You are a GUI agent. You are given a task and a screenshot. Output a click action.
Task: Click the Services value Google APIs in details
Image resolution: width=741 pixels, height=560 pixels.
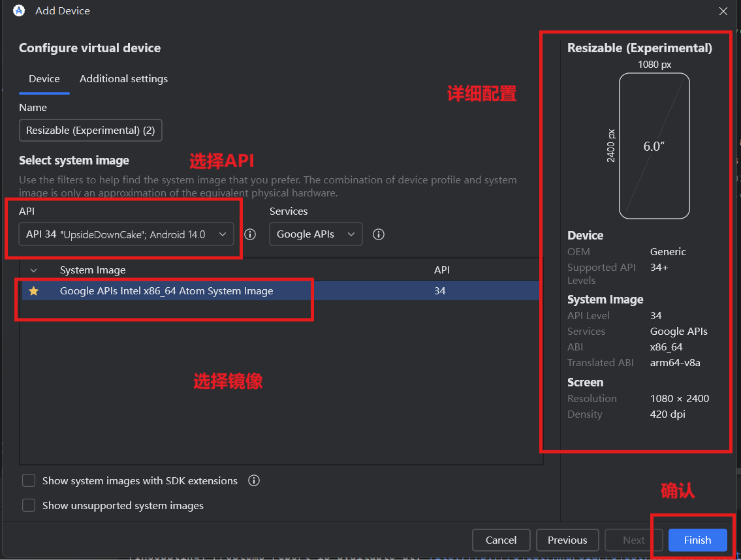tap(678, 332)
